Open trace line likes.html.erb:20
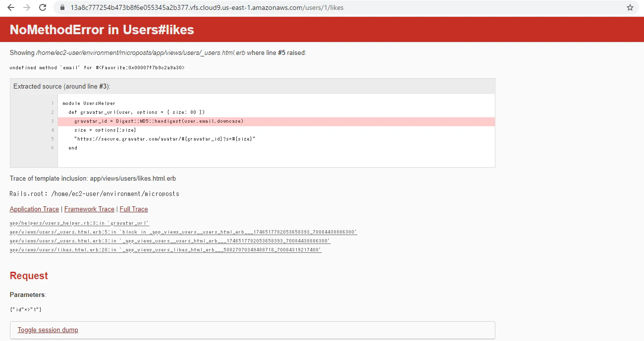 click(x=165, y=250)
